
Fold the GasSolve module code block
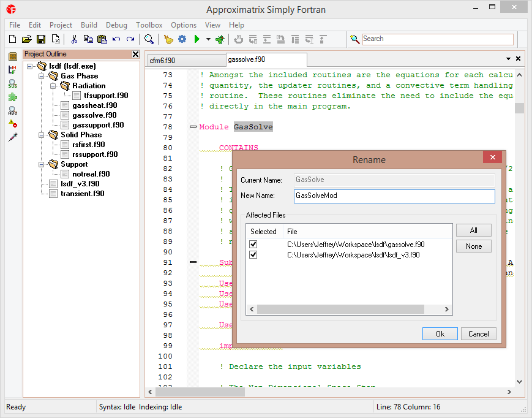click(193, 127)
